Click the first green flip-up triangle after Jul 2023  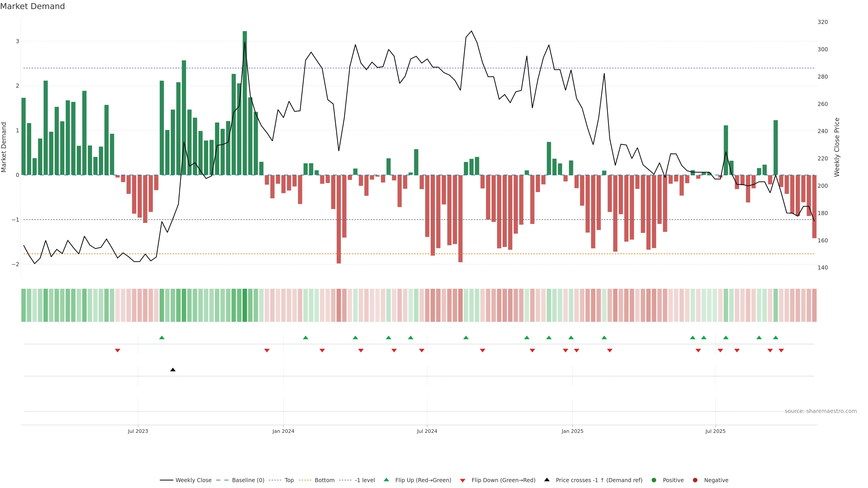[x=162, y=338]
